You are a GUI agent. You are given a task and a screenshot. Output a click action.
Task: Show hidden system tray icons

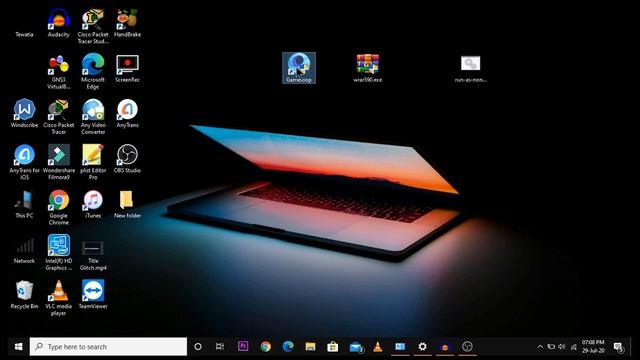(540, 347)
